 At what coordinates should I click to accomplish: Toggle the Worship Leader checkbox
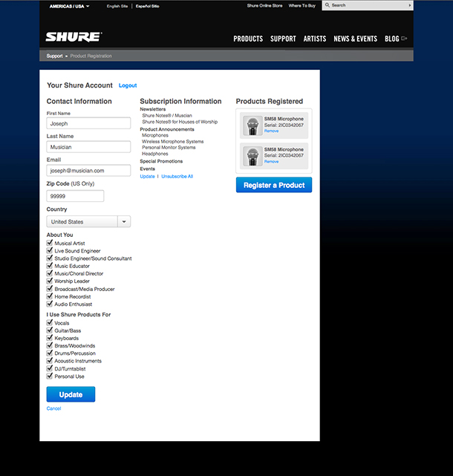[50, 281]
